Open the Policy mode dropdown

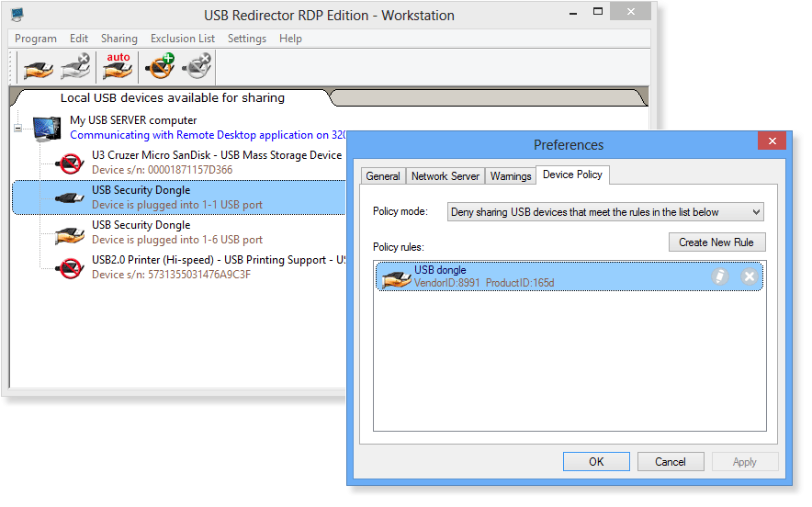point(605,212)
